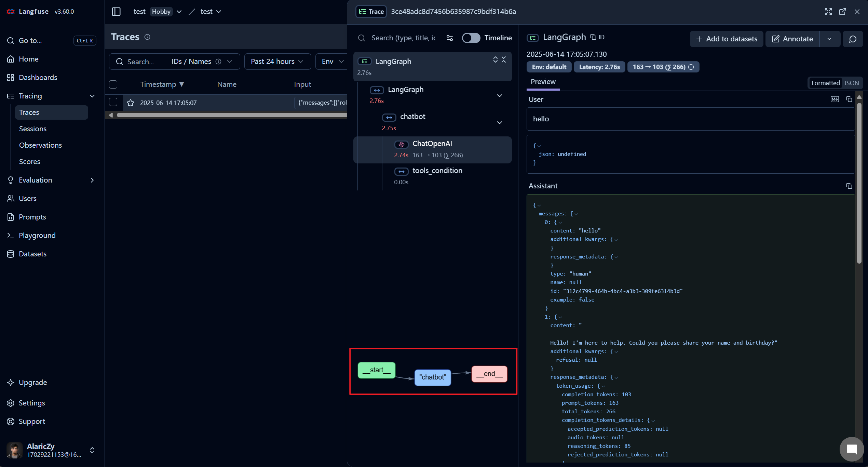Enable the Timeline toggle
The image size is (868, 467).
pos(471,38)
